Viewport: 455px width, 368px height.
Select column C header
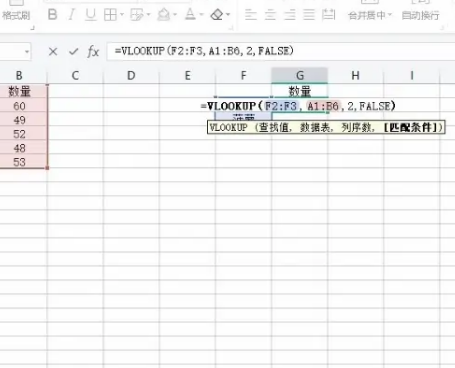(x=75, y=76)
